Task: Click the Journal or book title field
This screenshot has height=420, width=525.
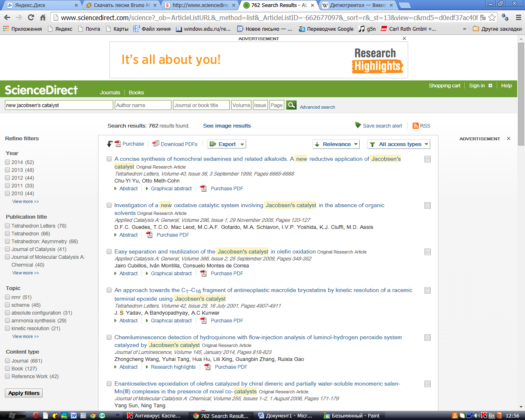Action: [x=201, y=105]
